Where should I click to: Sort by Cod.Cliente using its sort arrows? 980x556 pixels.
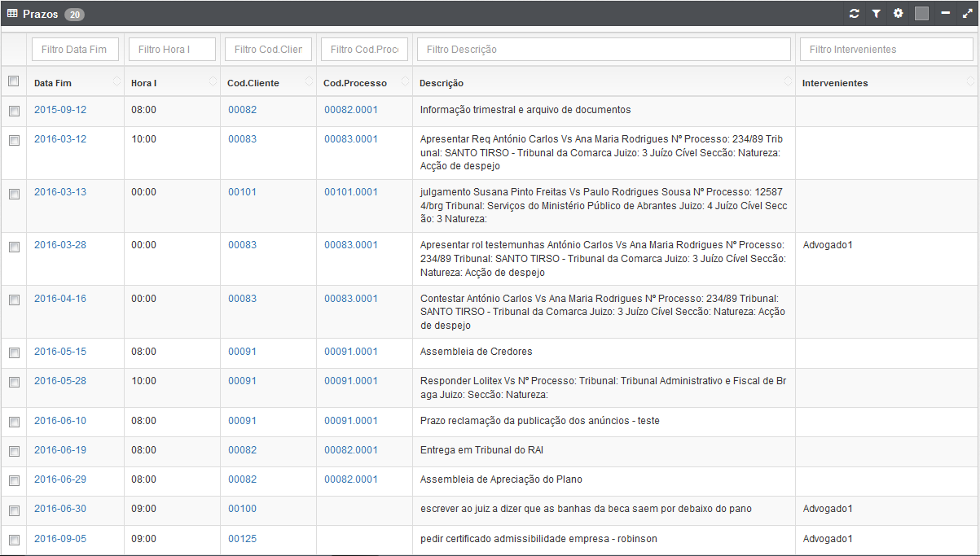click(310, 82)
